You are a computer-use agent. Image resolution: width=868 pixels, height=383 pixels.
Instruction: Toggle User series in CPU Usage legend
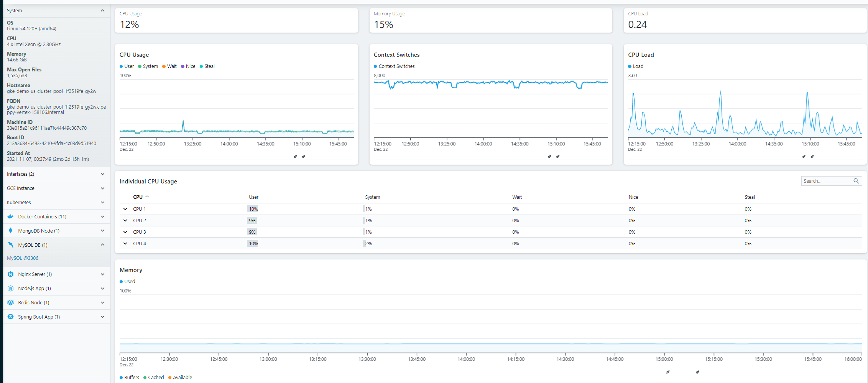click(127, 66)
